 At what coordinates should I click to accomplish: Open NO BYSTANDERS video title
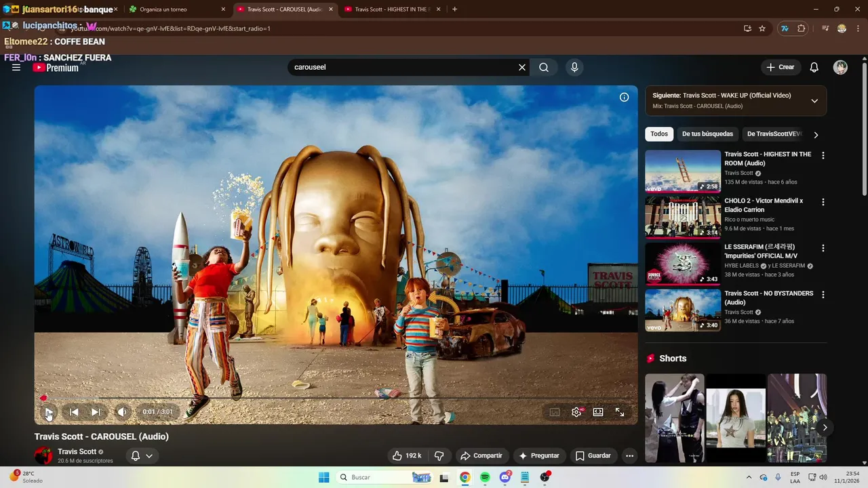[769, 298]
